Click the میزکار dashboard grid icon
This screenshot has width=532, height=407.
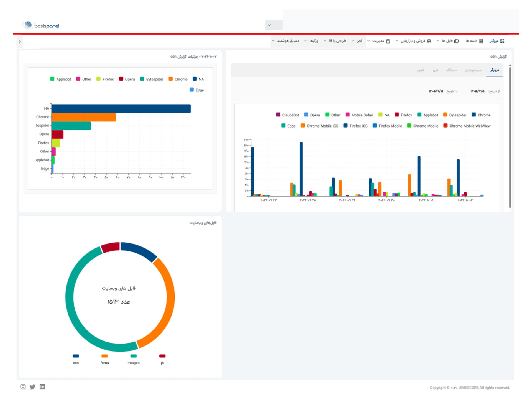(502, 41)
